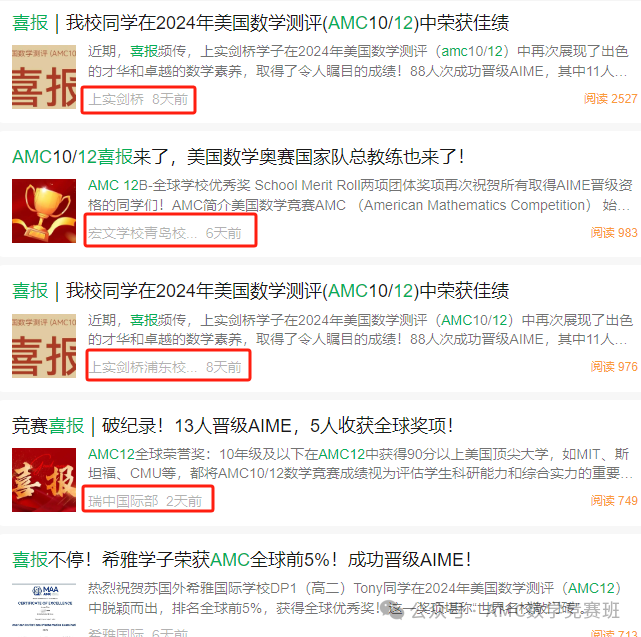The image size is (641, 637).
Task: Click the 阅读 2527 read count
Action: point(610,99)
